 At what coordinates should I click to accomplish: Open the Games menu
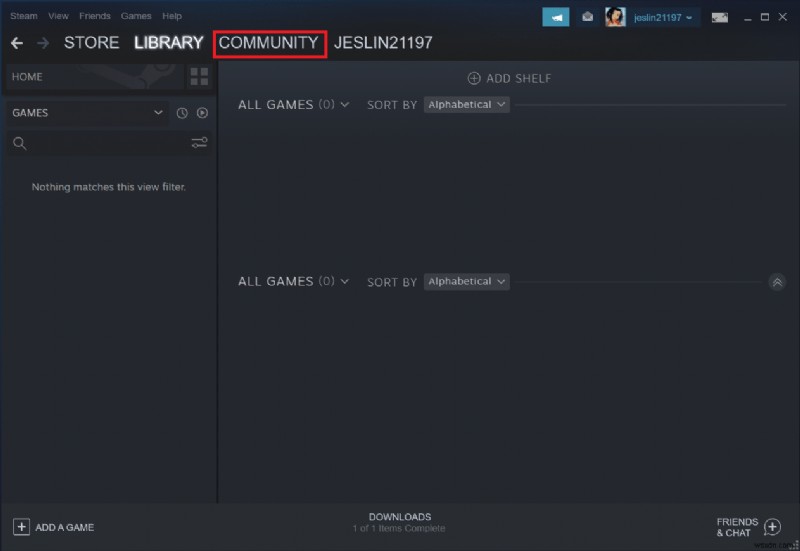click(x=136, y=16)
